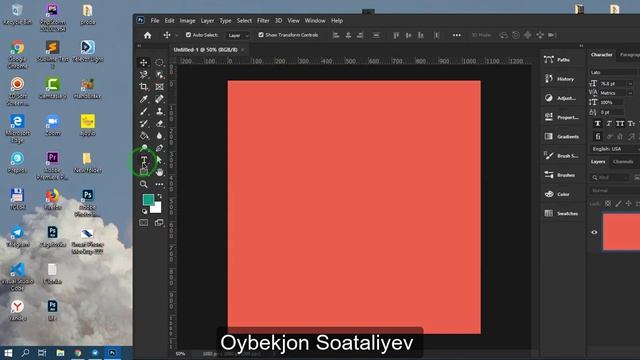Hide the layer using eye icon

(x=594, y=232)
